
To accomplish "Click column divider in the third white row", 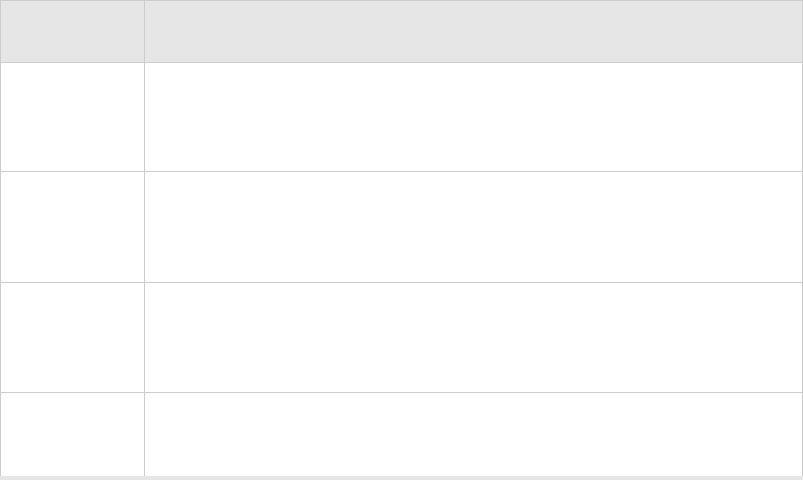I will [x=144, y=338].
